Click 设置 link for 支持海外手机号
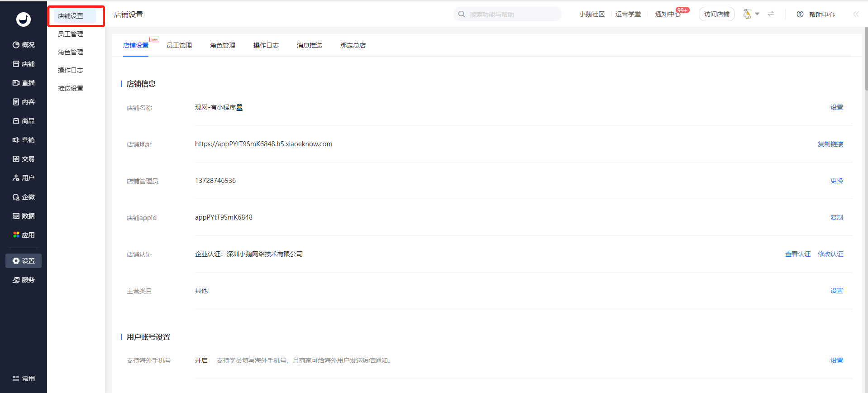This screenshot has height=393, width=868. pos(837,360)
